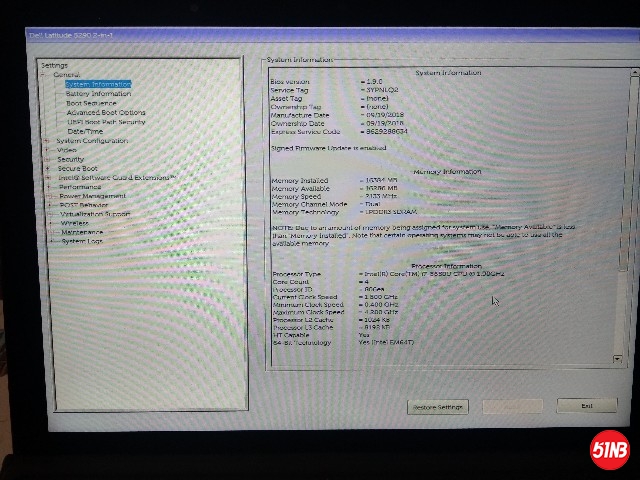
Task: Select the Video category label
Action: [x=67, y=150]
